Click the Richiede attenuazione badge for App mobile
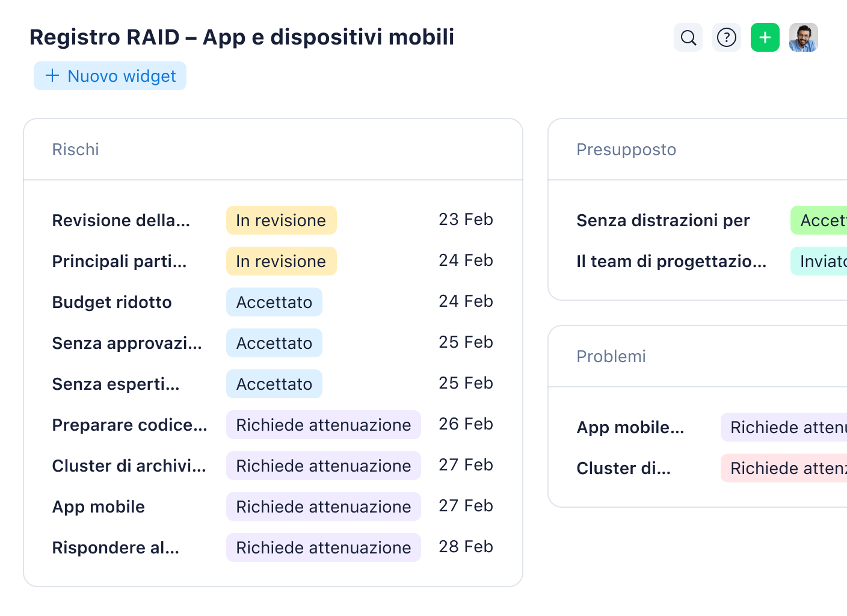The width and height of the screenshot is (847, 616). (x=323, y=507)
